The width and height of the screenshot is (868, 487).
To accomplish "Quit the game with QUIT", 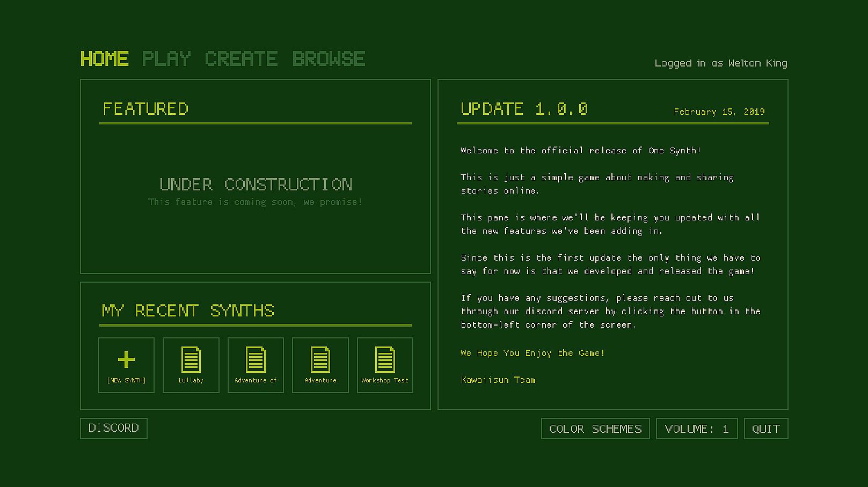I will 766,429.
